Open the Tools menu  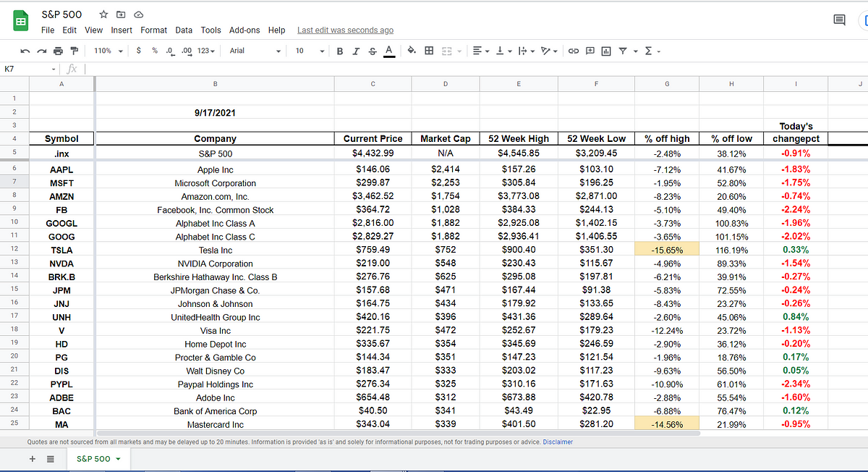211,30
